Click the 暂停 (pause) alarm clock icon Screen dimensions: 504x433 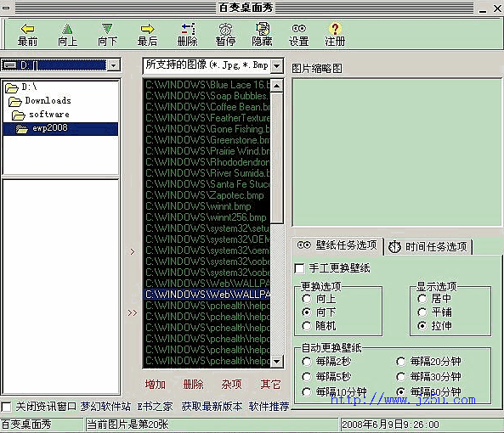pos(225,29)
